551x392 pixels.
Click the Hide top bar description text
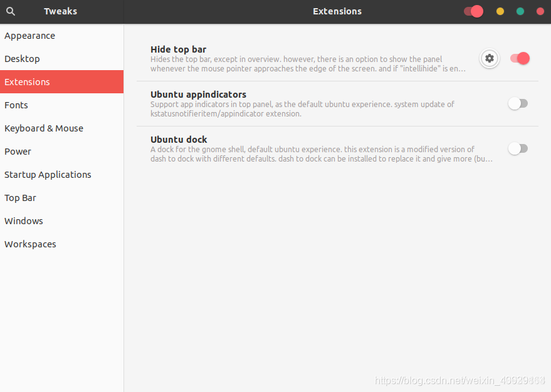click(308, 64)
